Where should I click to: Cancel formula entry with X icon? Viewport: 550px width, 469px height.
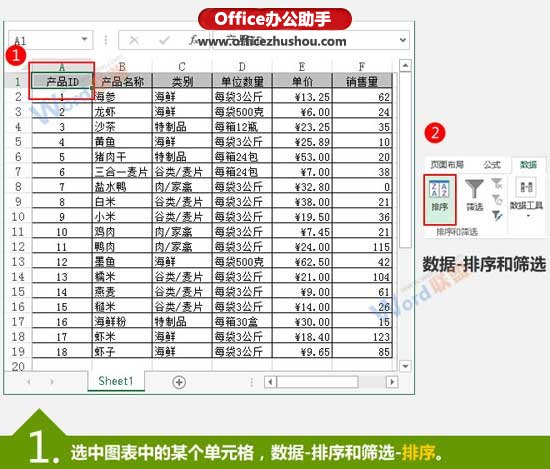(x=134, y=40)
